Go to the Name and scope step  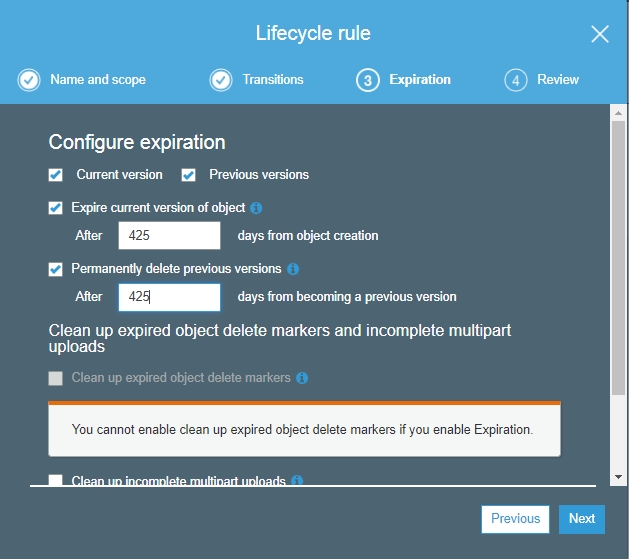pos(97,80)
